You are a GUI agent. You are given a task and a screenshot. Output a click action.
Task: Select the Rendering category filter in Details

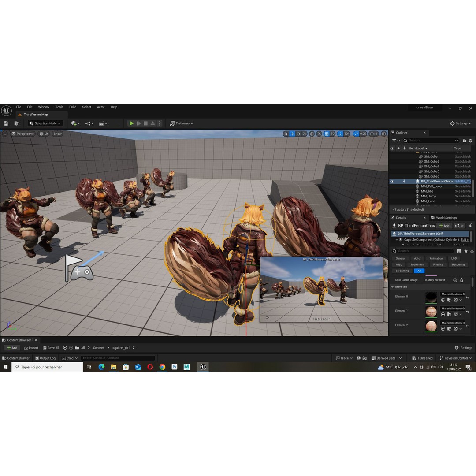(458, 265)
